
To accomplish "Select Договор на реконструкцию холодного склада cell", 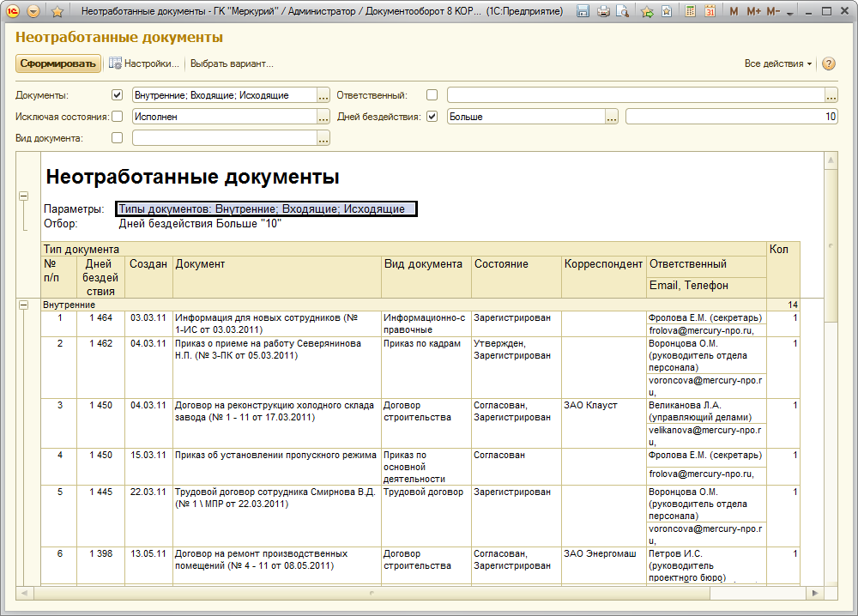I will click(277, 424).
